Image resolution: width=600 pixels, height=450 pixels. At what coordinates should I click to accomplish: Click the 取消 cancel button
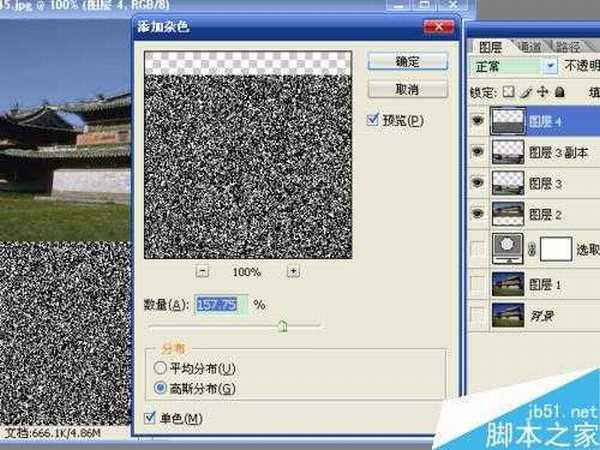[407, 90]
